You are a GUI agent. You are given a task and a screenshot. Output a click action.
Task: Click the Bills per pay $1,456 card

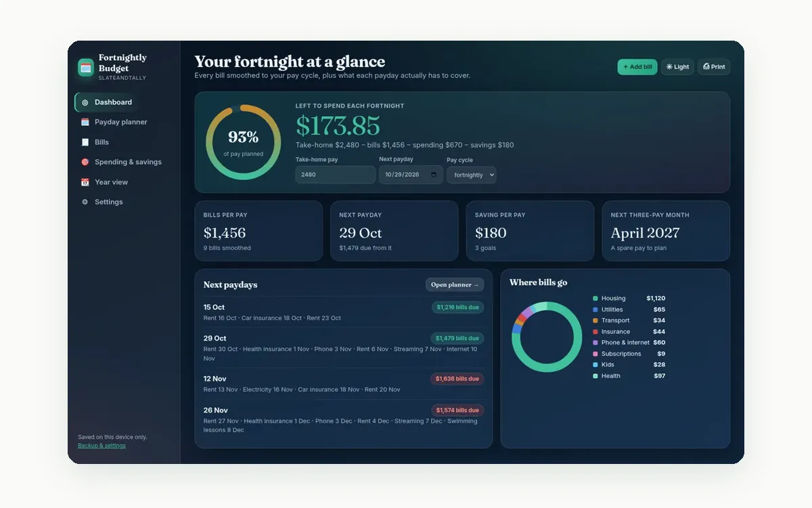[x=258, y=231]
